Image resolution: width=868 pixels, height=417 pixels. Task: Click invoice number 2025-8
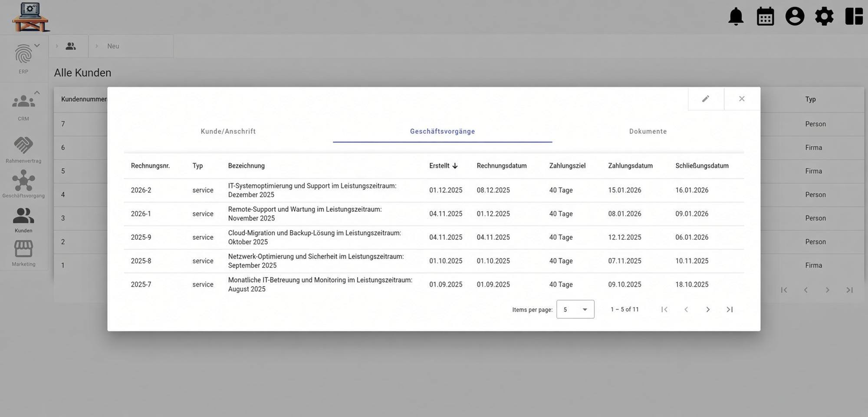[141, 261]
